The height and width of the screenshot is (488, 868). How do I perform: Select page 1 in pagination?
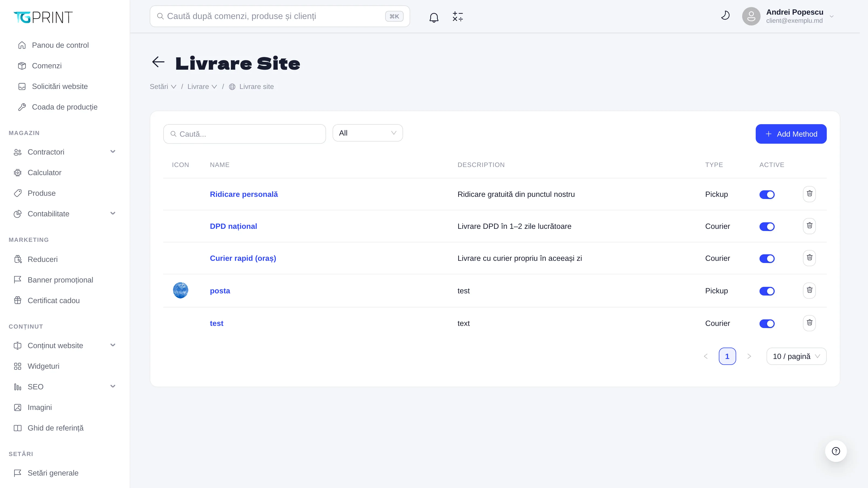click(727, 356)
